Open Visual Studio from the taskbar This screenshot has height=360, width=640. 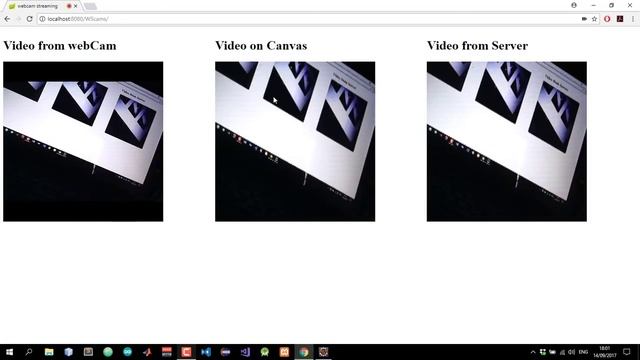coord(245,352)
